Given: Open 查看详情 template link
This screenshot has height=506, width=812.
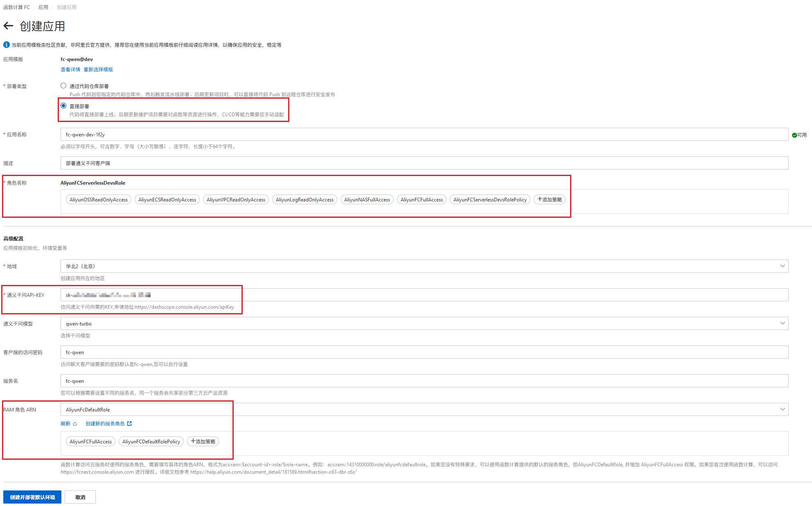Looking at the screenshot, I should 70,70.
